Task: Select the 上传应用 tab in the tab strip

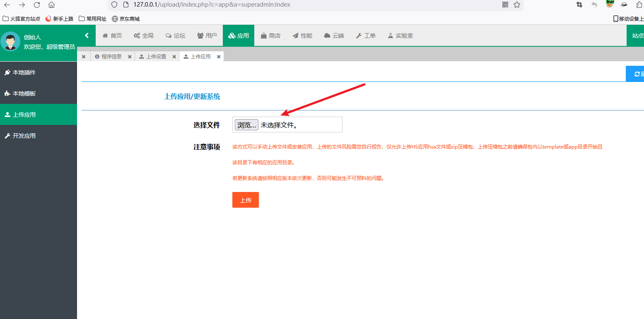Action: point(197,57)
